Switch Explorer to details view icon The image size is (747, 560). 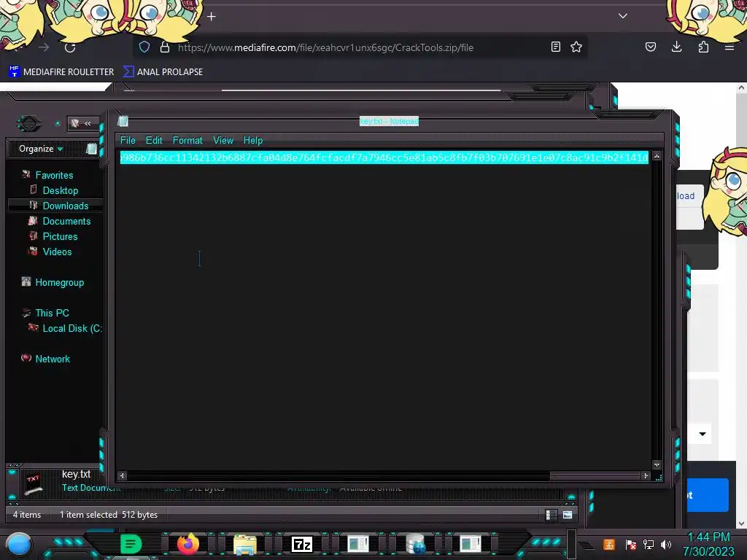[551, 515]
